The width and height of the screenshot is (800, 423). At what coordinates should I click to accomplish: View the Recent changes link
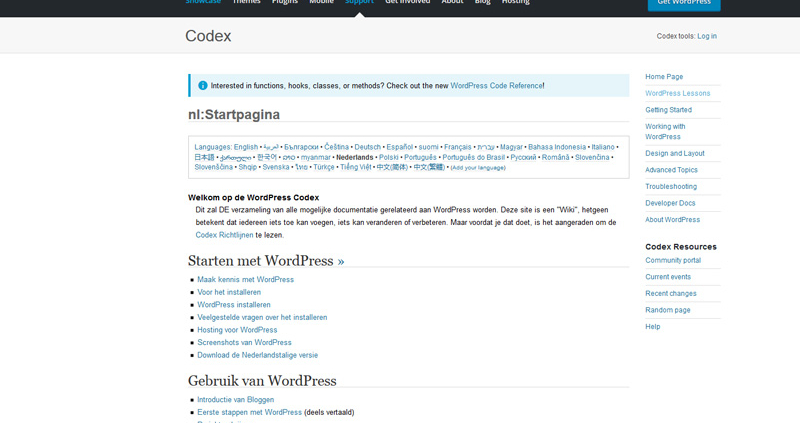(671, 293)
